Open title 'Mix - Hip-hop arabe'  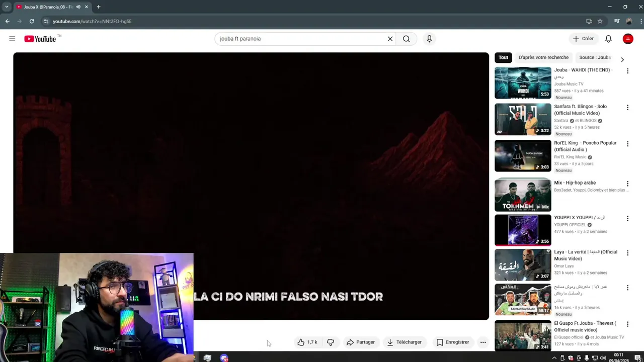coord(575,183)
